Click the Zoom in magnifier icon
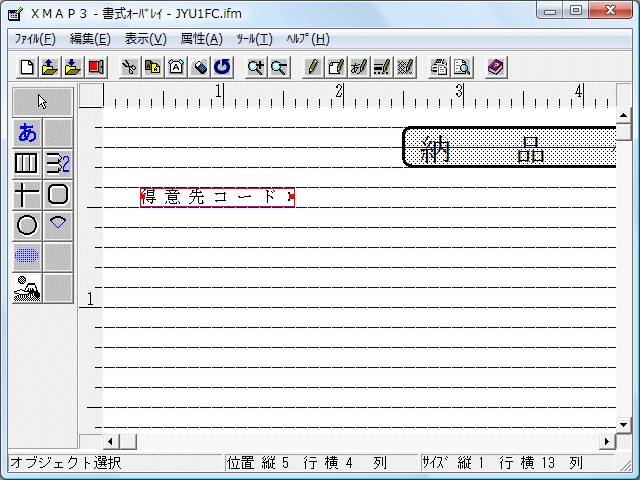The width and height of the screenshot is (640, 480). (x=256, y=67)
